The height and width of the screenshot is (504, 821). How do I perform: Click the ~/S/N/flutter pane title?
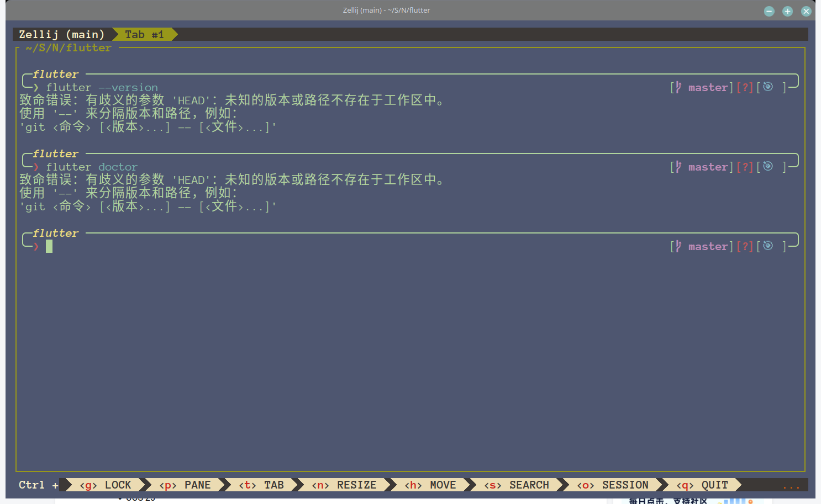pyautogui.click(x=69, y=48)
